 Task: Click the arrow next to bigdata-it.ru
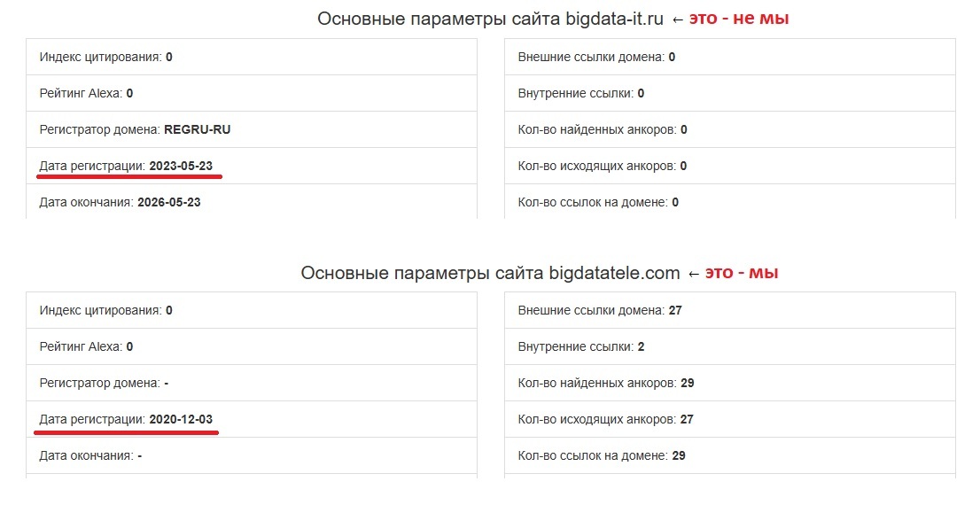(680, 19)
